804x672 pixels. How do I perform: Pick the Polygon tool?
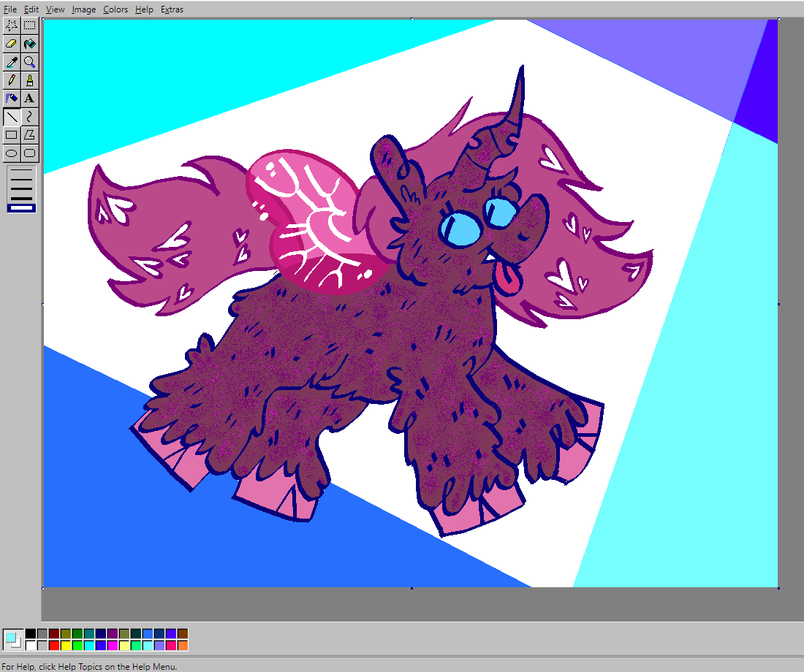point(30,135)
